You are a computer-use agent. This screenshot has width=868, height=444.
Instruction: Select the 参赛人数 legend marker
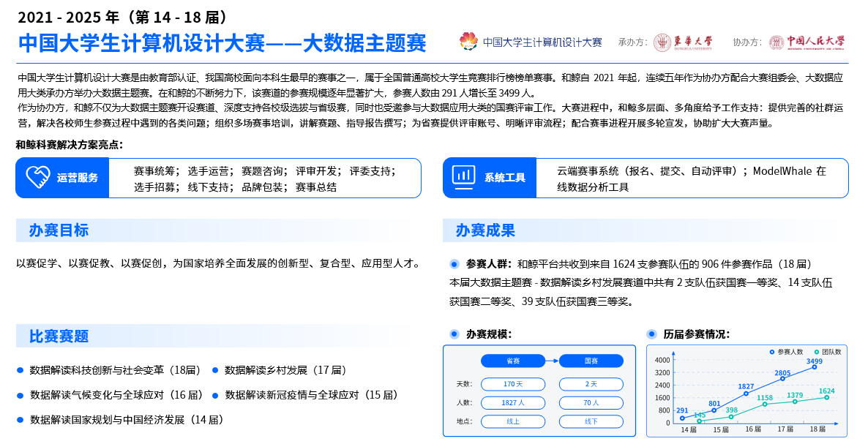click(x=772, y=352)
